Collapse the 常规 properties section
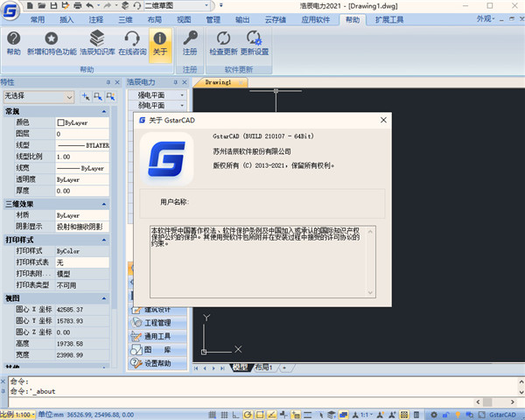The image size is (525, 420). pyautogui.click(x=104, y=111)
